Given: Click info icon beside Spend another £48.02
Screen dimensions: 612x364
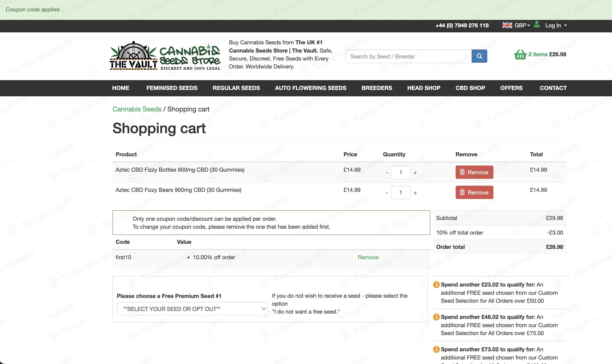Looking at the screenshot, I should coord(436,317).
